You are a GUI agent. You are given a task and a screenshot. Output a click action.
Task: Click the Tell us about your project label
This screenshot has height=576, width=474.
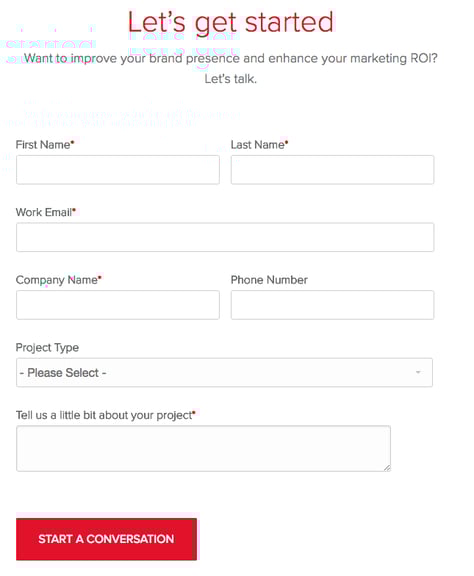pyautogui.click(x=105, y=415)
